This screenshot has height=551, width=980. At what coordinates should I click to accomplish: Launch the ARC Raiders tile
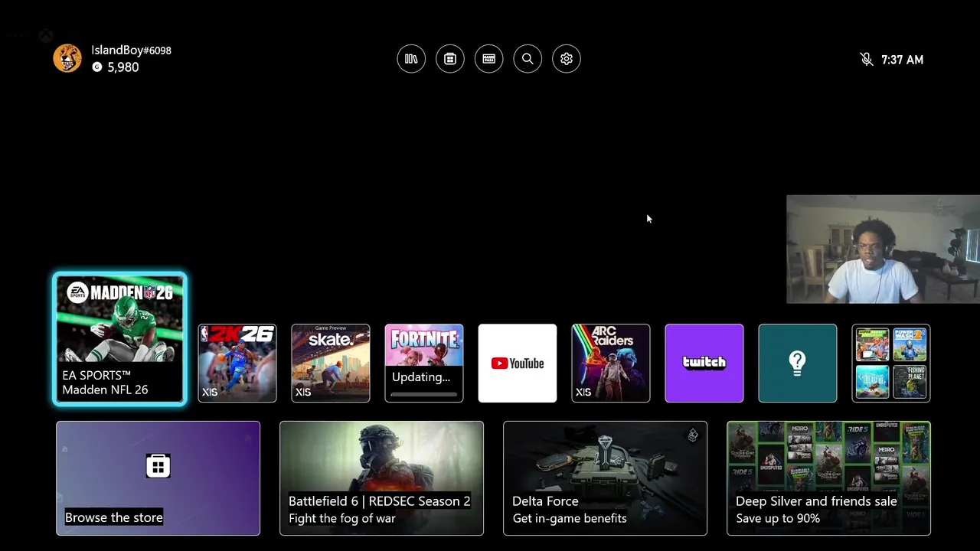pos(611,363)
